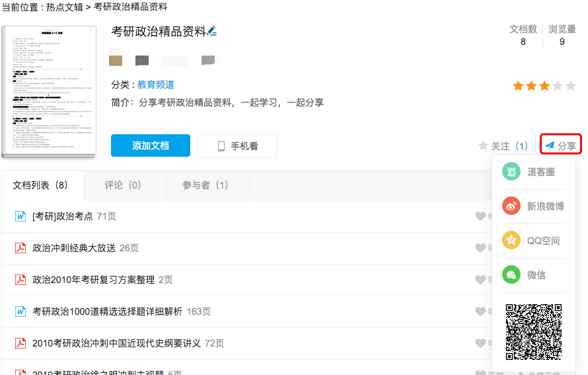Share via 新浪微博 icon
This screenshot has width=588, height=375.
coord(511,206)
